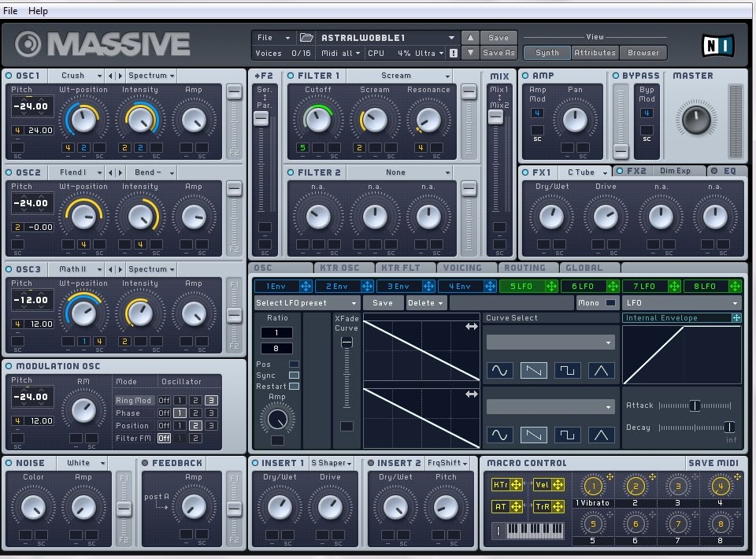Enable the LFO Restart checkbox
The width and height of the screenshot is (756, 559).
coord(294,386)
